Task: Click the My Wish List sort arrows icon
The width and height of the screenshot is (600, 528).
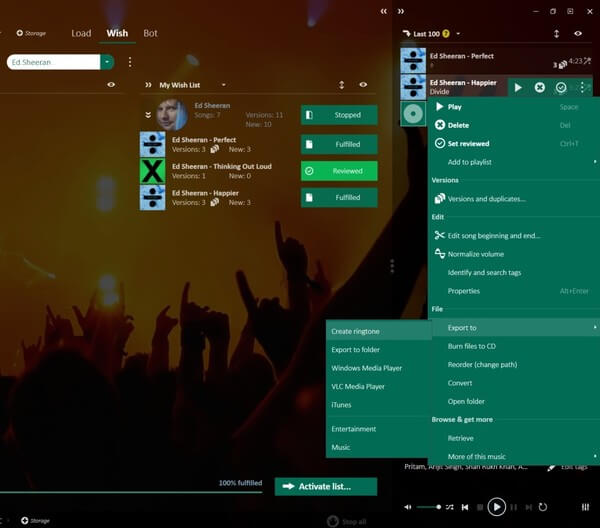Action: point(341,85)
